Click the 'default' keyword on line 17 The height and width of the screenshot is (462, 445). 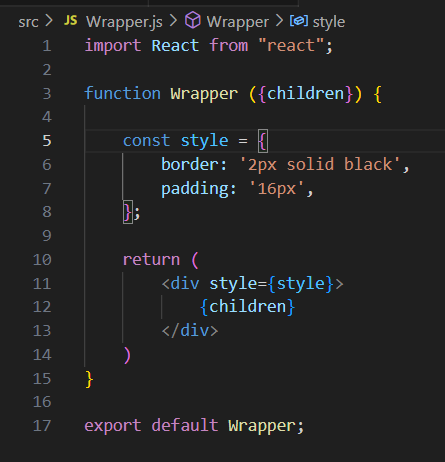point(185,426)
